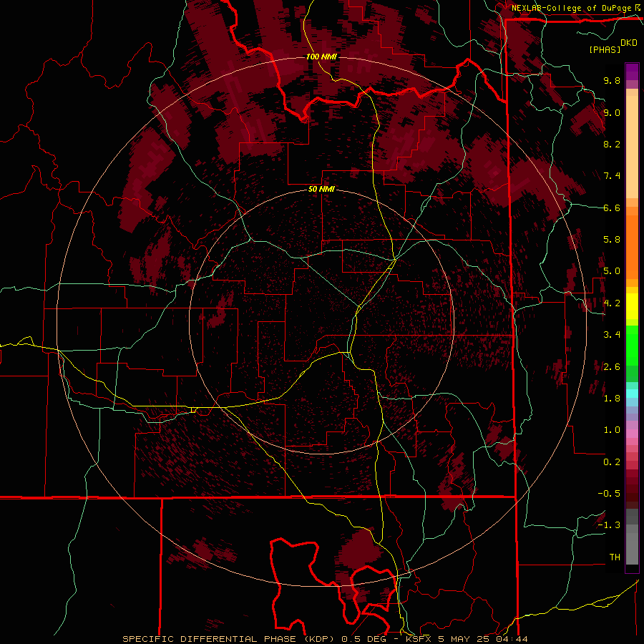Click the 8.2 scale value
Viewport: 644px width, 644px height.
[x=612, y=144]
